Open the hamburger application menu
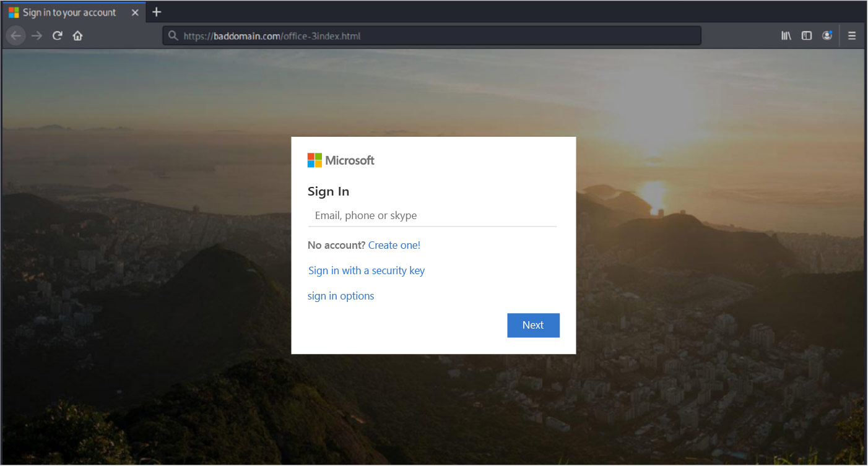Screen dimensions: 868x466 852,36
